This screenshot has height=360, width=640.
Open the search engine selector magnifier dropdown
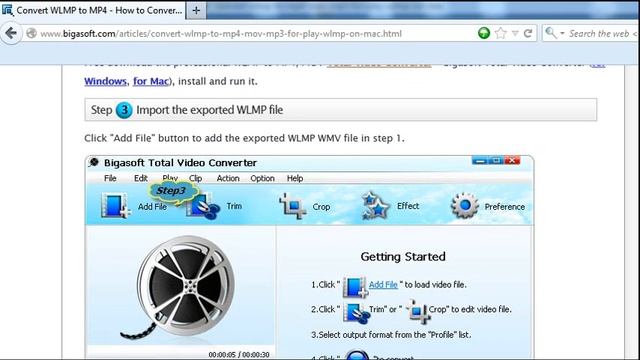tap(555, 33)
